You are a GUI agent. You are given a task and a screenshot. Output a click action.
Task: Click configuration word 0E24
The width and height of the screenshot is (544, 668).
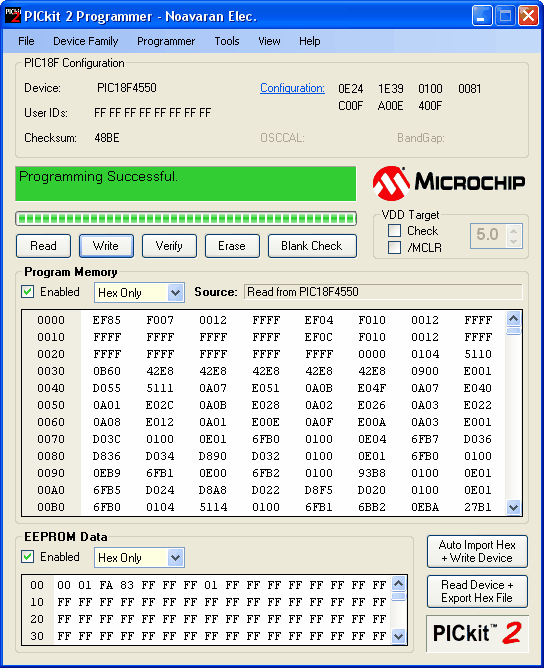pos(351,89)
